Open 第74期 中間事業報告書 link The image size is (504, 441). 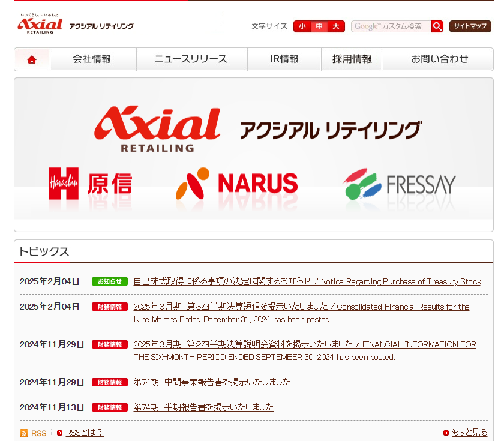[212, 382]
